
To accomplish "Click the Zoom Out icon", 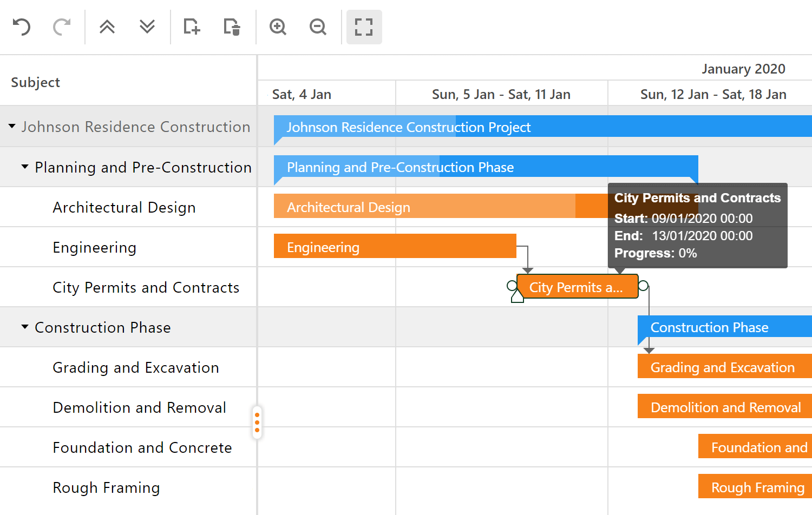I will point(318,27).
